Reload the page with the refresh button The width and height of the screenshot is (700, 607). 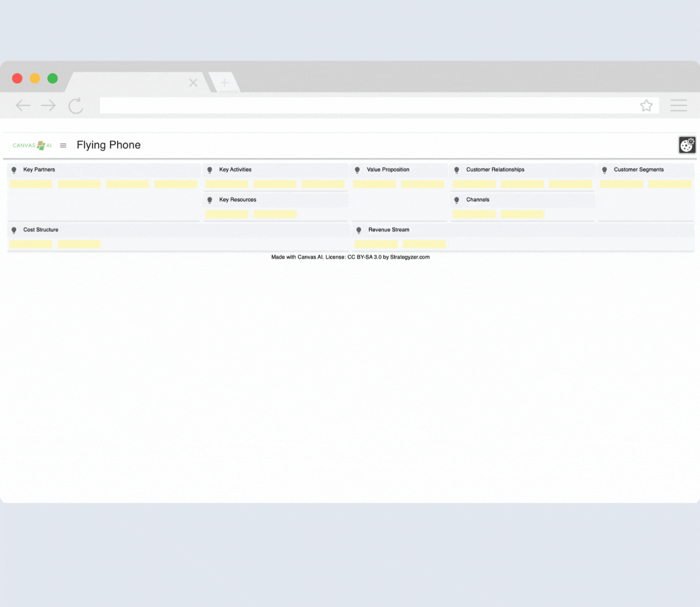(x=76, y=106)
